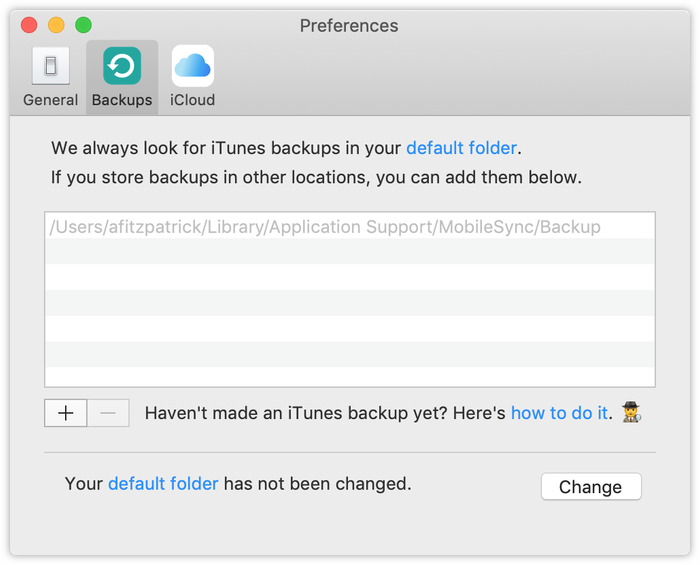Image resolution: width=700 pixels, height=565 pixels.
Task: Click 'default folder' link beside 'has not been changed'
Action: 163,484
